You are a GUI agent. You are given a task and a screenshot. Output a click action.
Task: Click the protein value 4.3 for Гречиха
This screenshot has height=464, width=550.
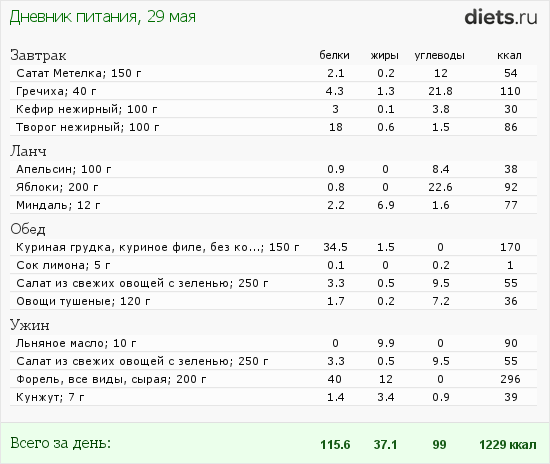point(335,91)
